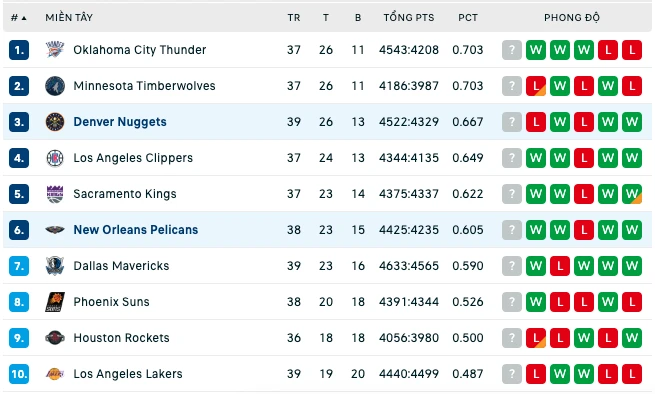Click the Phoenix Suns logo icon

click(x=55, y=302)
